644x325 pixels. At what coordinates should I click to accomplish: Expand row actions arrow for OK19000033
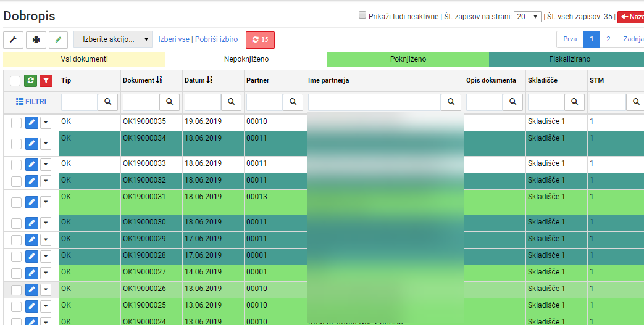[46, 165]
